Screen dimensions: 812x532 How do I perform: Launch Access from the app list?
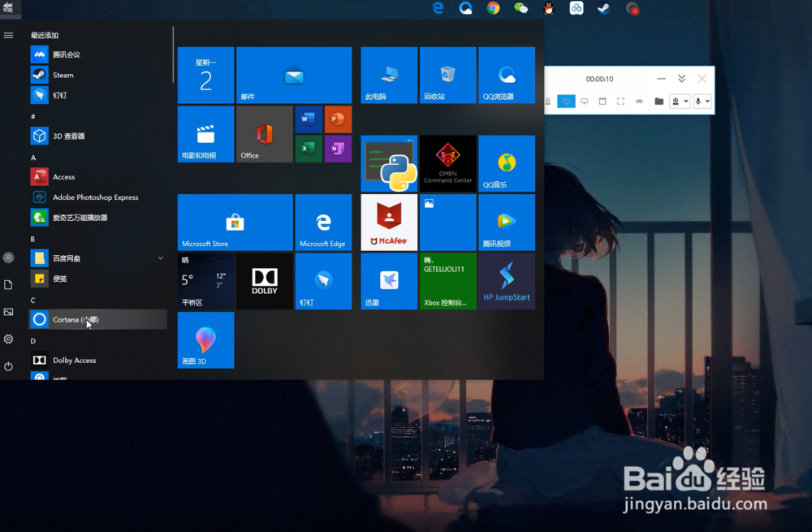(98, 177)
